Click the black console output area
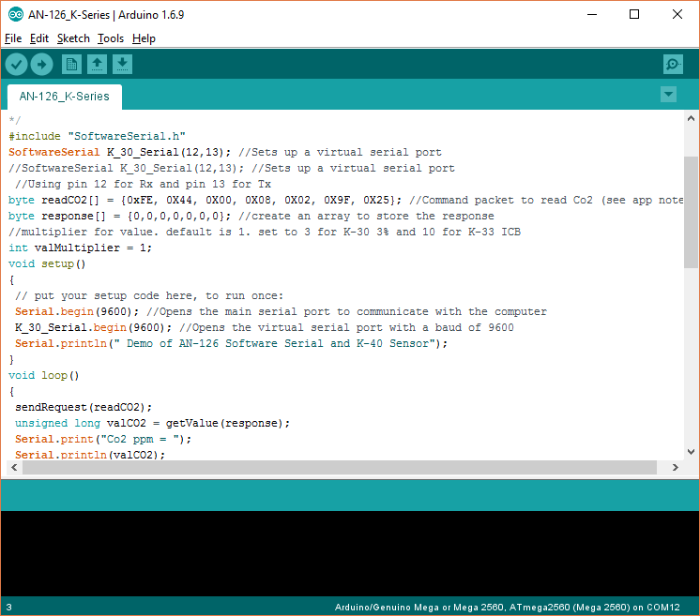700x616 pixels. (350, 553)
